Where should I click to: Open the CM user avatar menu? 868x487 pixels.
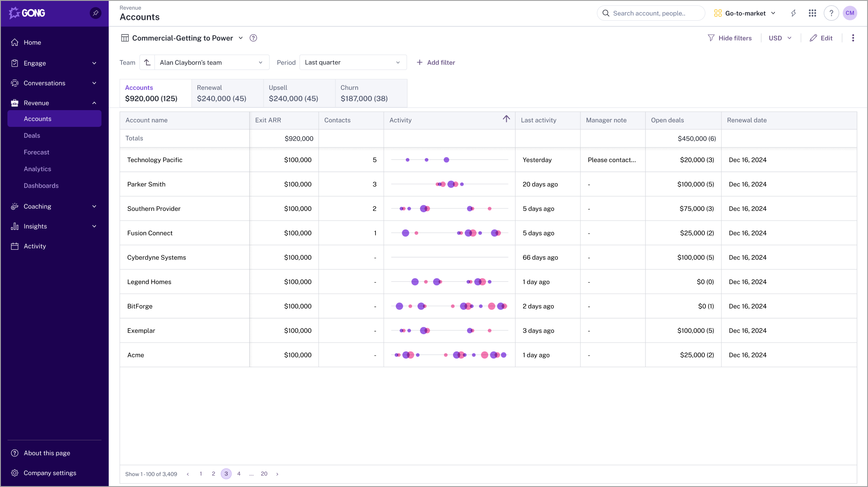850,13
